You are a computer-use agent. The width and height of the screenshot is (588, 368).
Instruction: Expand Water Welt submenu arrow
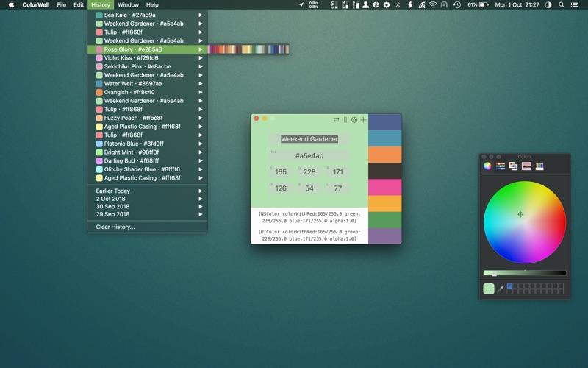[x=200, y=83]
